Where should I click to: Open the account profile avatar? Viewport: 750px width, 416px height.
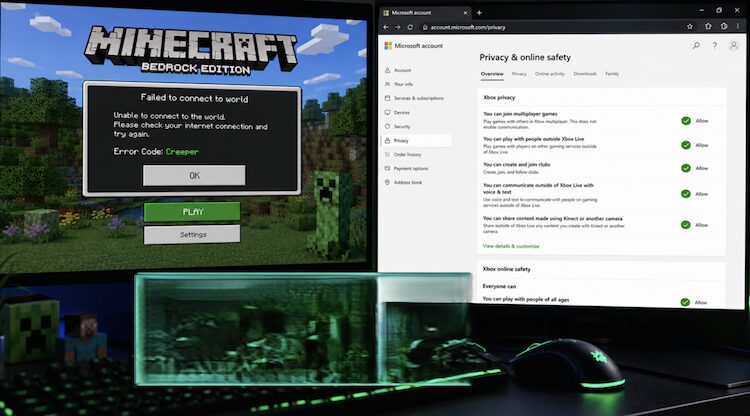click(x=733, y=45)
